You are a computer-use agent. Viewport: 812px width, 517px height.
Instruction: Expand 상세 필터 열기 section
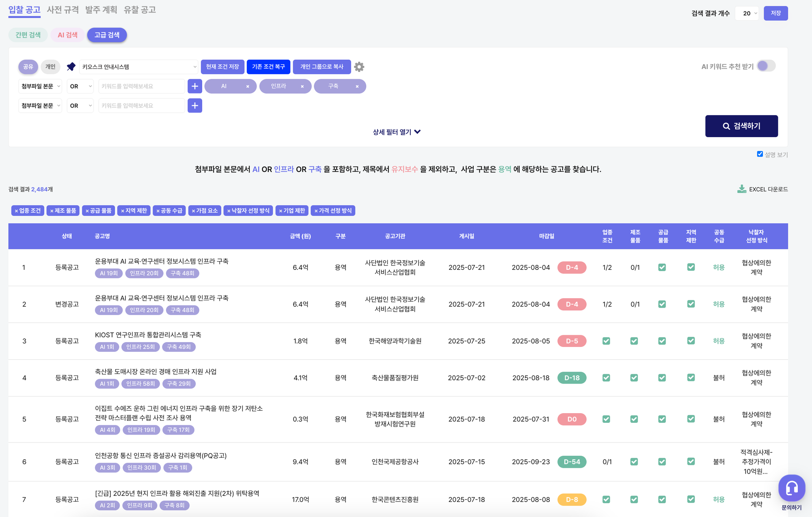click(396, 132)
